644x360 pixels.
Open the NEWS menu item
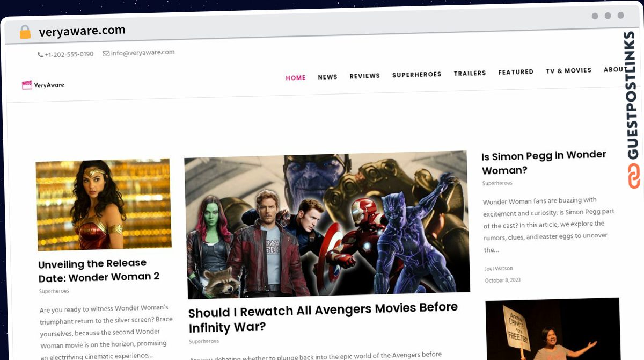(327, 77)
